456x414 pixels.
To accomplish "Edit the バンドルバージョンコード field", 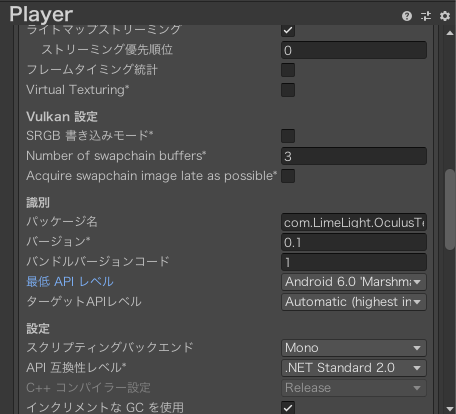I will (x=354, y=262).
